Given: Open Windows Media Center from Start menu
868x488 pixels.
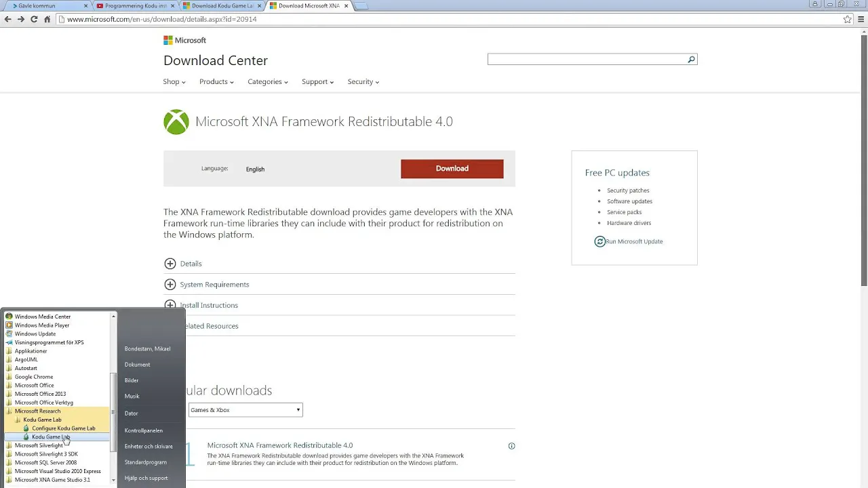Looking at the screenshot, I should point(43,317).
